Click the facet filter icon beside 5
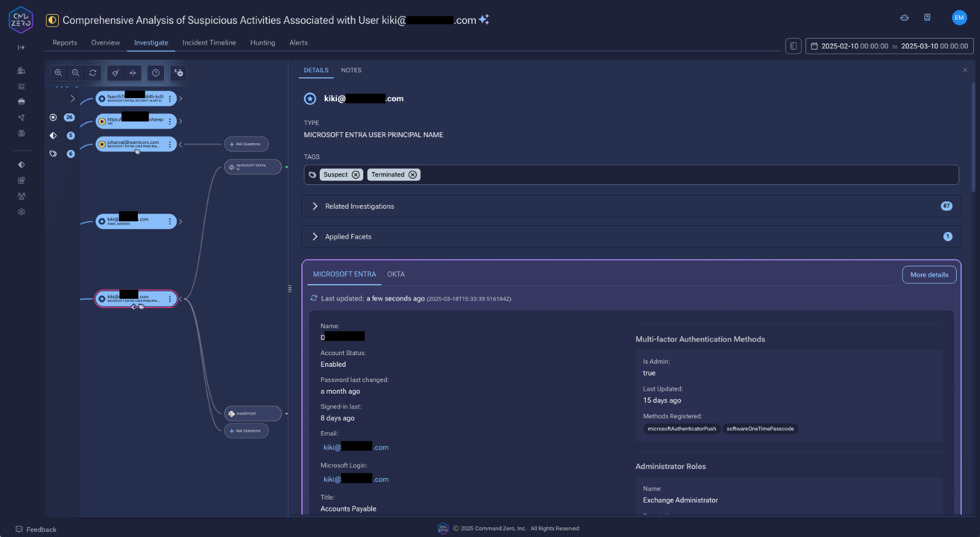Screen dimensions: 980x537 [x=53, y=135]
